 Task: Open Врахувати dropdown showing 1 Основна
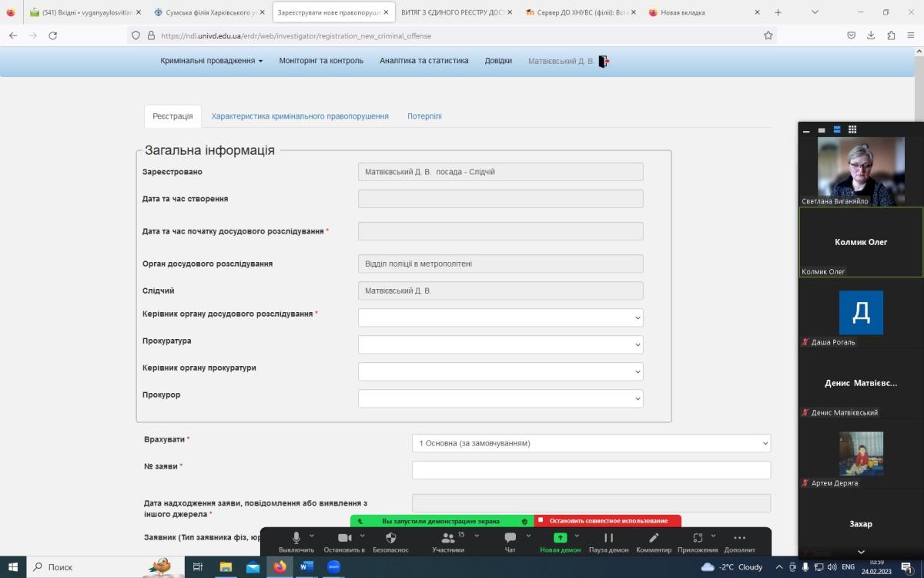(x=591, y=443)
